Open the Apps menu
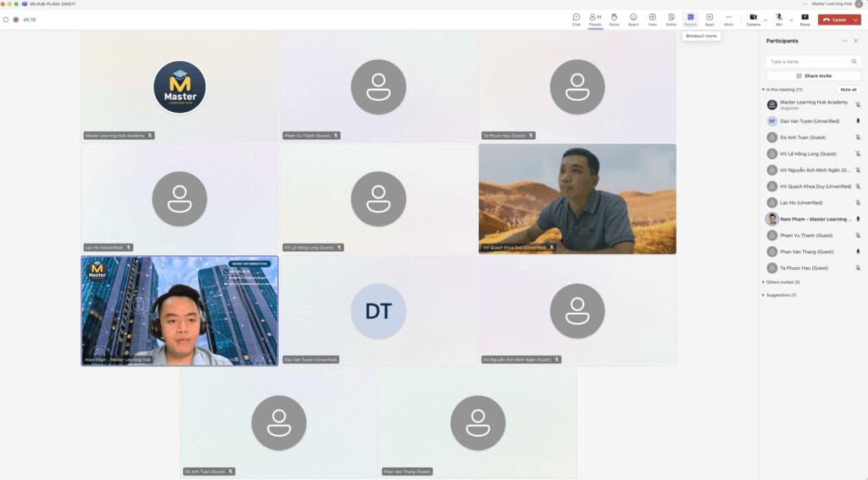 (709, 20)
